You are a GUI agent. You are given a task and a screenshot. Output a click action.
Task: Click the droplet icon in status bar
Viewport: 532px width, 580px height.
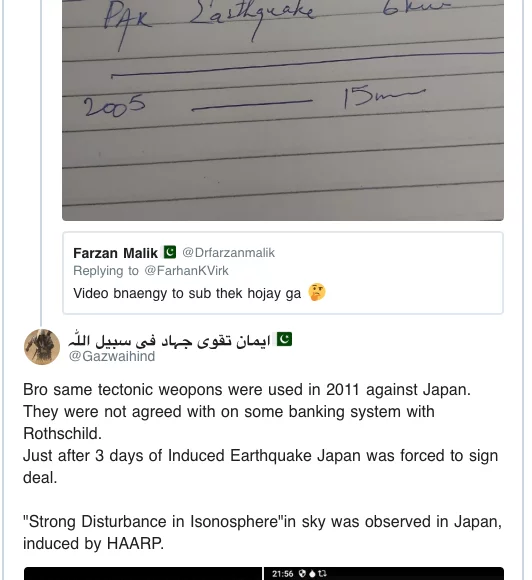(x=312, y=574)
